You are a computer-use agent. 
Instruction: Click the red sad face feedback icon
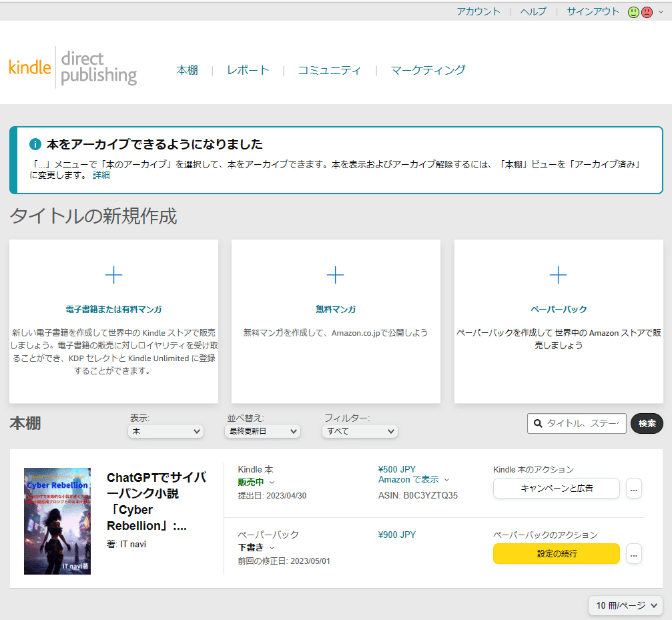tap(647, 12)
